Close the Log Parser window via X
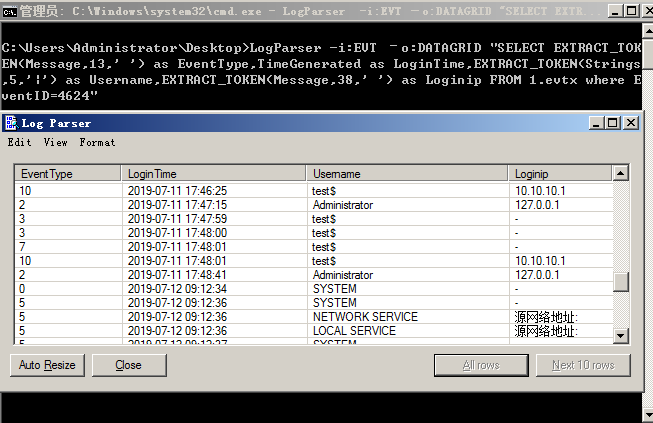This screenshot has width=653, height=423. tap(631, 123)
